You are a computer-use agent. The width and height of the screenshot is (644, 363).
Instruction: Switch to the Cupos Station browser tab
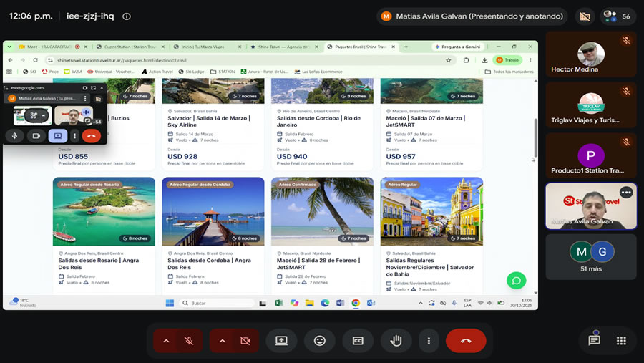[130, 47]
